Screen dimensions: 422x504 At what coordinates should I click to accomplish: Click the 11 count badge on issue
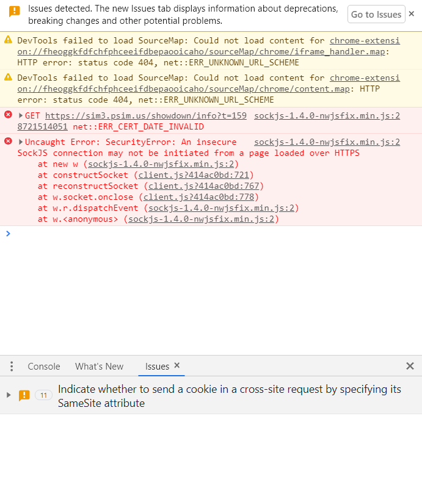point(43,395)
